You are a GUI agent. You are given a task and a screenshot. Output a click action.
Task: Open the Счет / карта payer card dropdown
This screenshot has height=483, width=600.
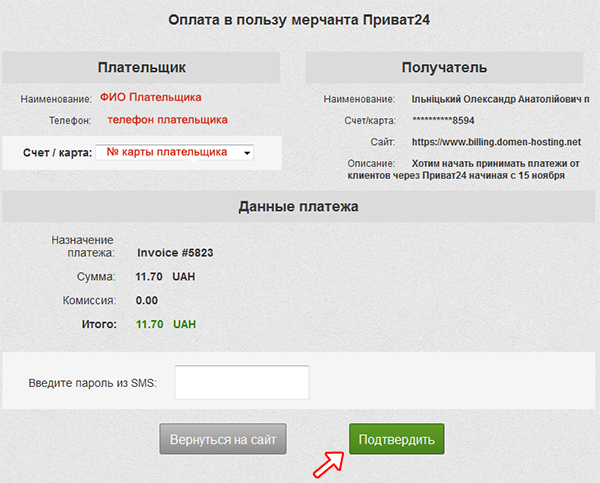[x=174, y=152]
